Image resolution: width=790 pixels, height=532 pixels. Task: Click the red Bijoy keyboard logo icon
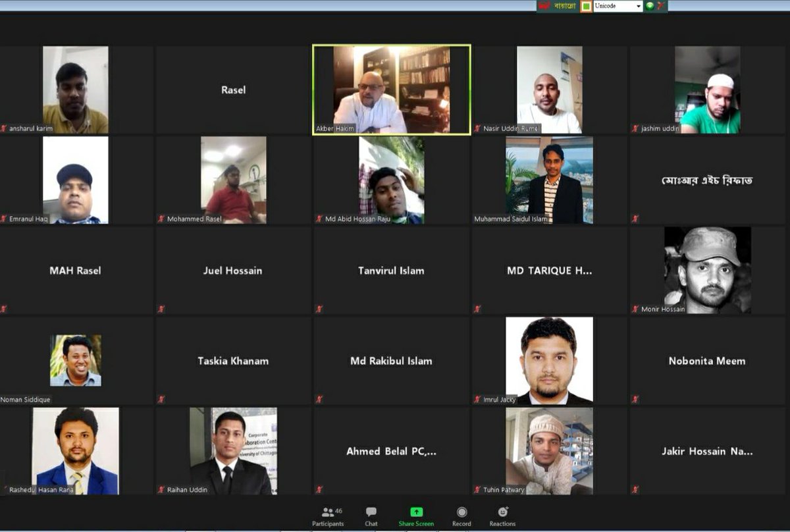click(x=544, y=6)
